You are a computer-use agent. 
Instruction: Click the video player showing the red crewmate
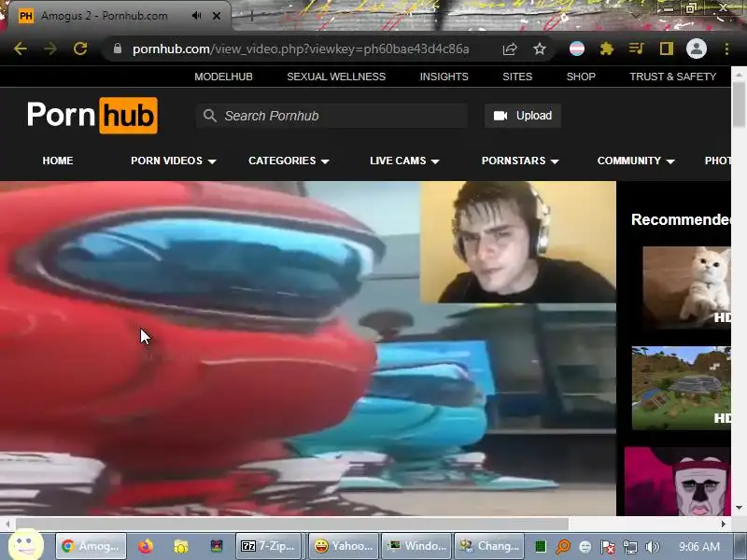point(308,348)
